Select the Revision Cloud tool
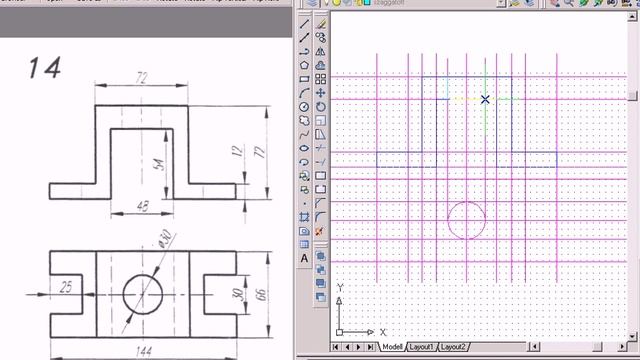Screen dimensions: 640x360 click(x=304, y=121)
